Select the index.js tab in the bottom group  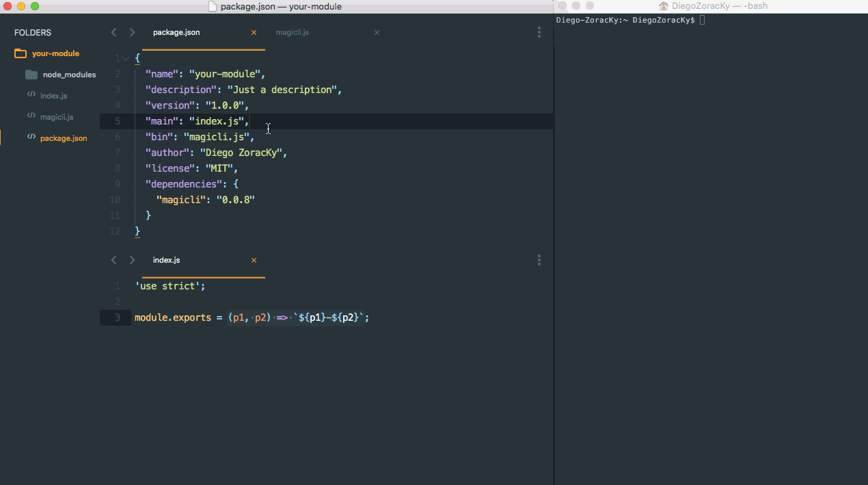pyautogui.click(x=166, y=260)
